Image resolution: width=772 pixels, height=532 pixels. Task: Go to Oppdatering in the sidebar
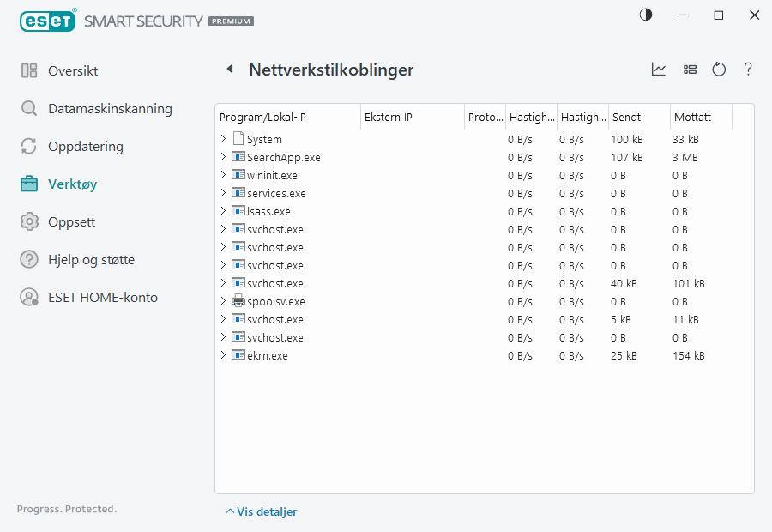click(85, 147)
